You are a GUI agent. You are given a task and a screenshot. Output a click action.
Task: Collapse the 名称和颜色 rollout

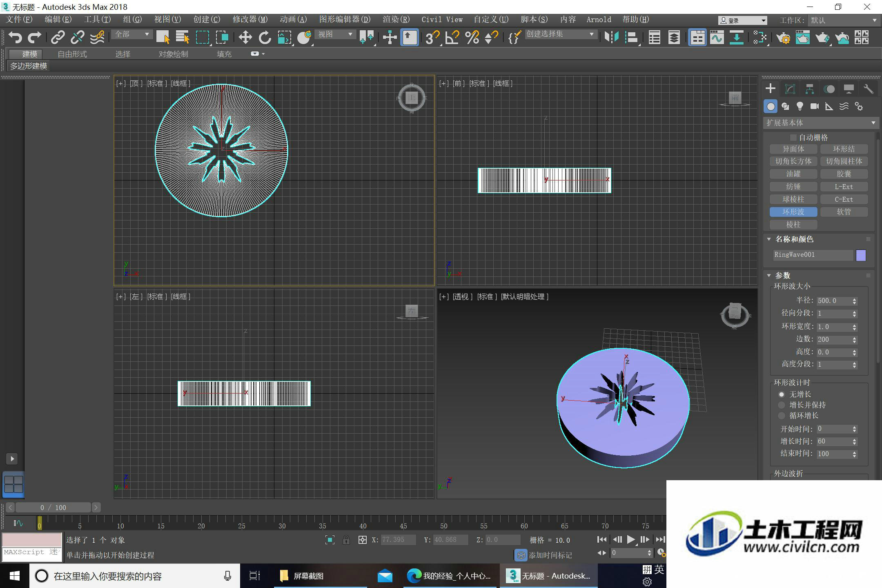769,239
